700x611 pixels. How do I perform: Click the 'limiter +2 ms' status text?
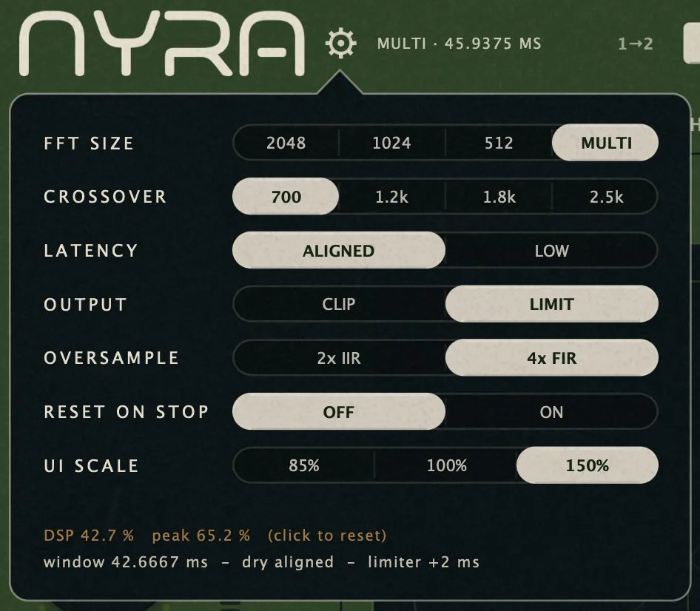pos(423,562)
